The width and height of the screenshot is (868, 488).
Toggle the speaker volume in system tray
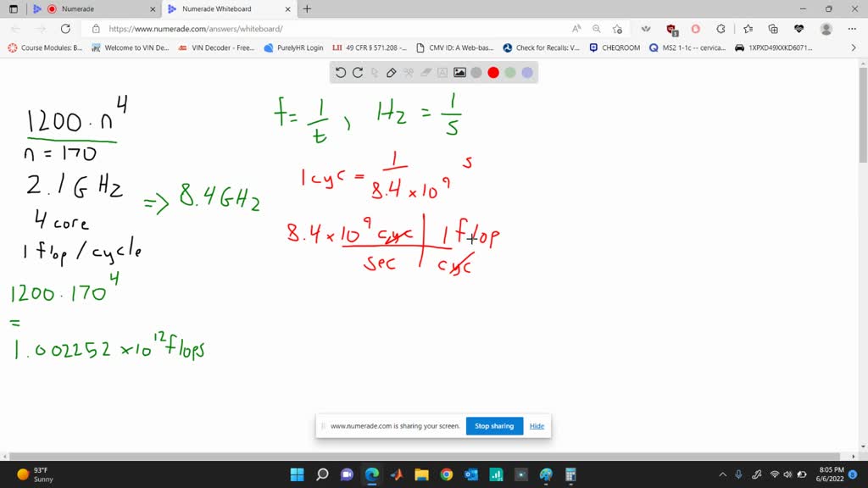coord(788,474)
